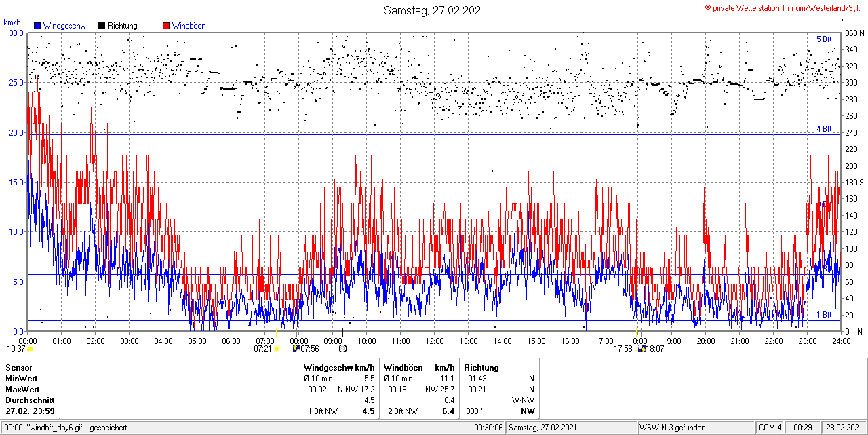Click the Samstag, 27.02.2021 status bar field
Image resolution: width=868 pixels, height=435 pixels.
pyautogui.click(x=572, y=428)
